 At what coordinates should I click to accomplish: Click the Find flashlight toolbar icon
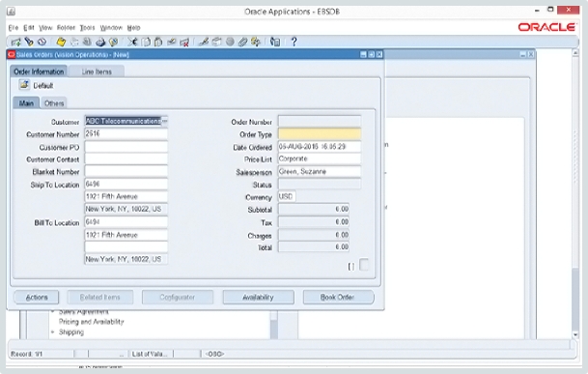29,42
